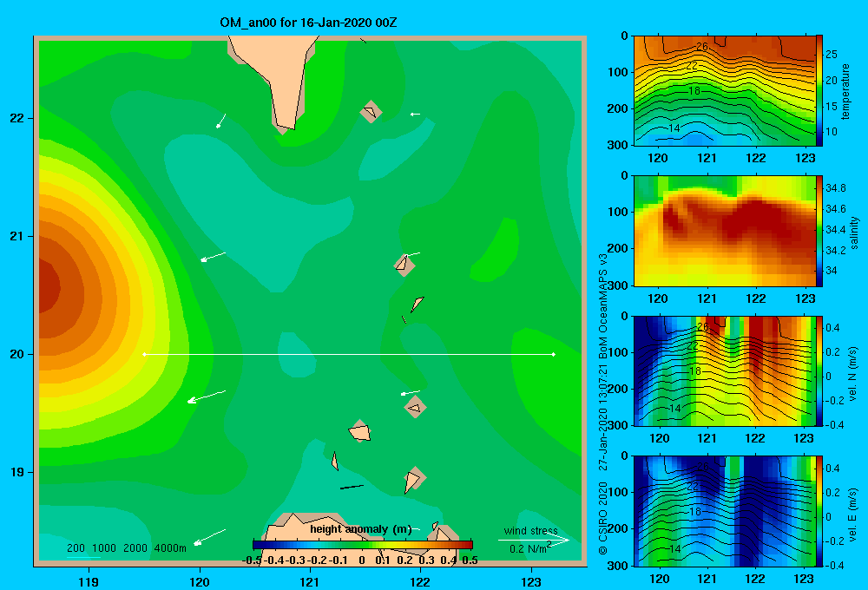
Task: Click the temperature colorbar
Action: pos(819,91)
